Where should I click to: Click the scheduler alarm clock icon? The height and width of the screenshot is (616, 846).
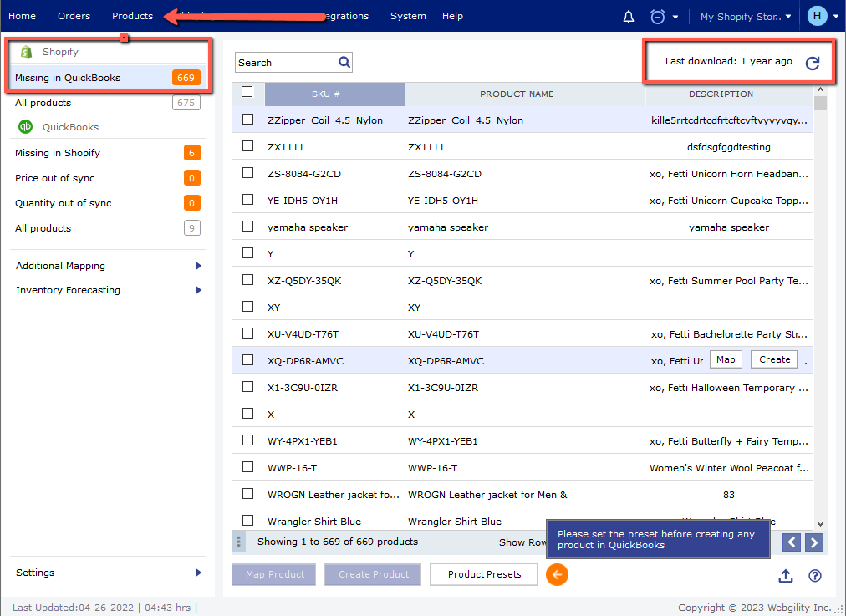(x=658, y=17)
